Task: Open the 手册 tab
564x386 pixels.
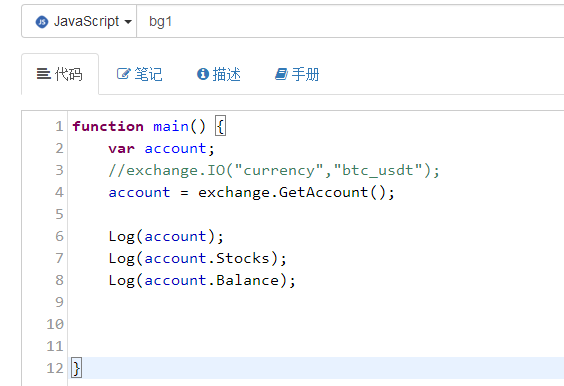Action: [x=297, y=74]
